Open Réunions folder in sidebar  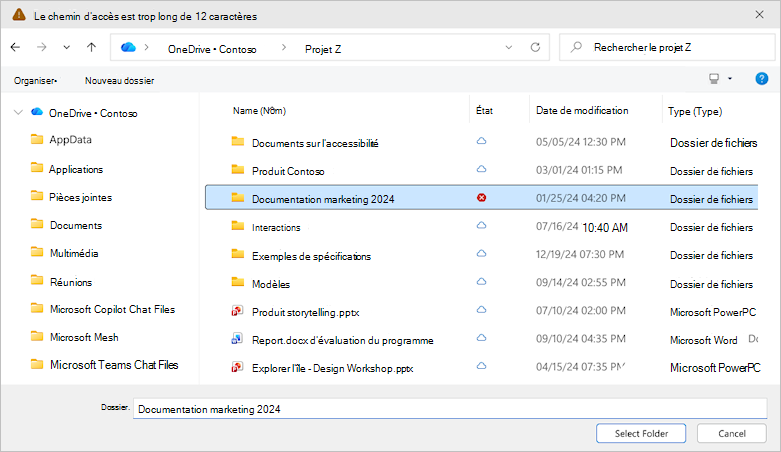tap(71, 282)
